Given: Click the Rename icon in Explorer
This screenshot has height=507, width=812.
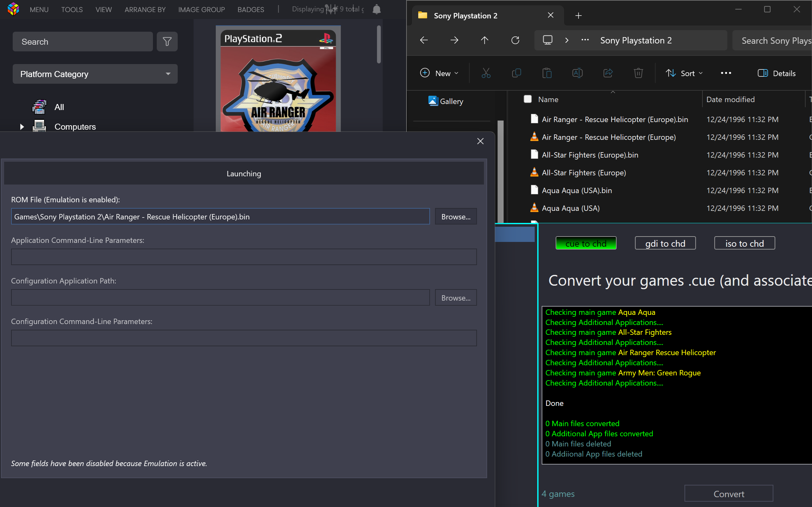Looking at the screenshot, I should click(x=578, y=73).
